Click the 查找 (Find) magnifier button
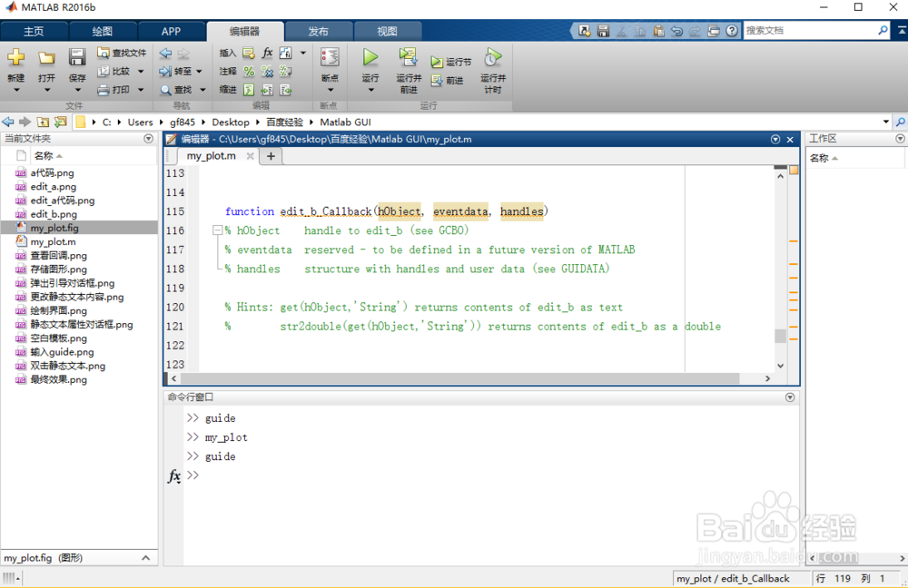 pyautogui.click(x=176, y=90)
